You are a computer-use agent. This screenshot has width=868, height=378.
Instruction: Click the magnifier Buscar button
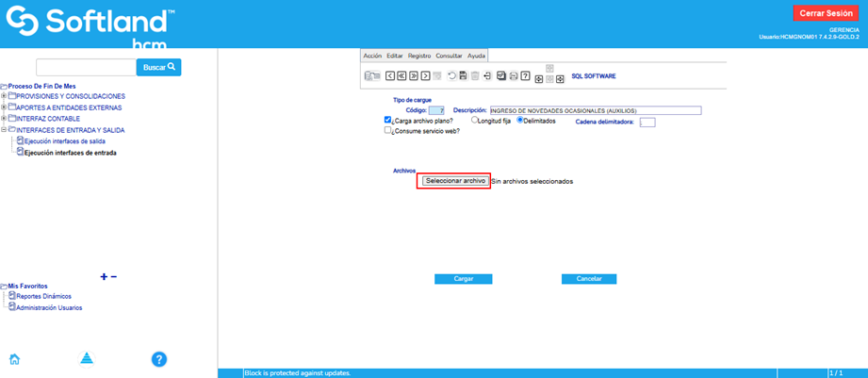(159, 67)
